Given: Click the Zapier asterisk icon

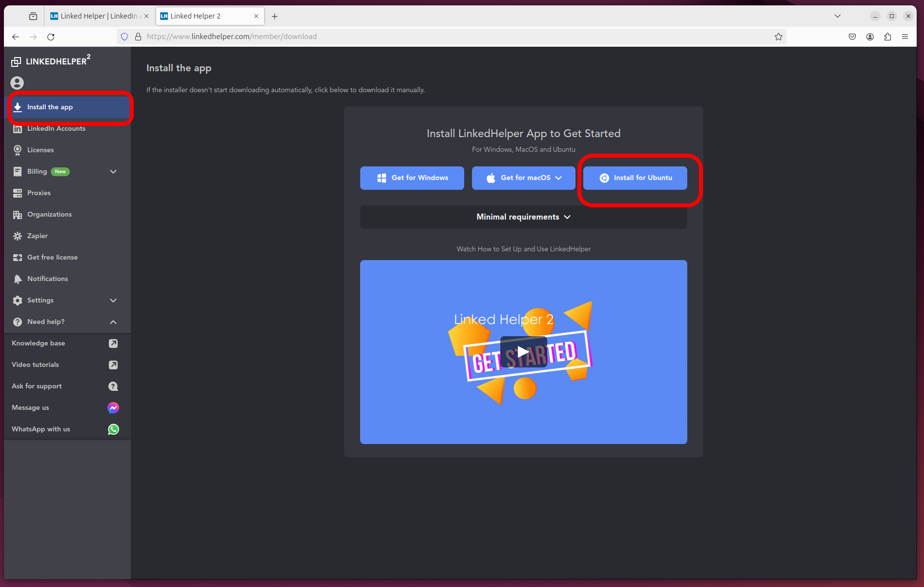Looking at the screenshot, I should 18,236.
